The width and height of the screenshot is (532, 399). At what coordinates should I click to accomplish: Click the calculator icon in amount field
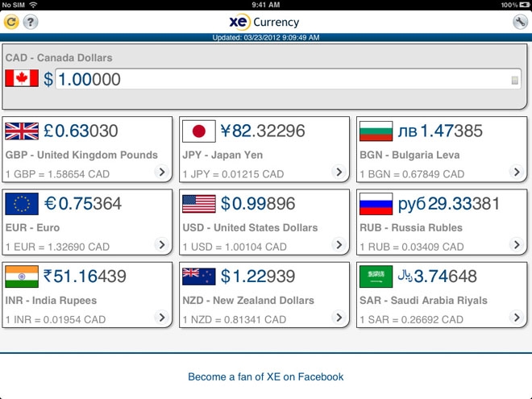point(515,80)
